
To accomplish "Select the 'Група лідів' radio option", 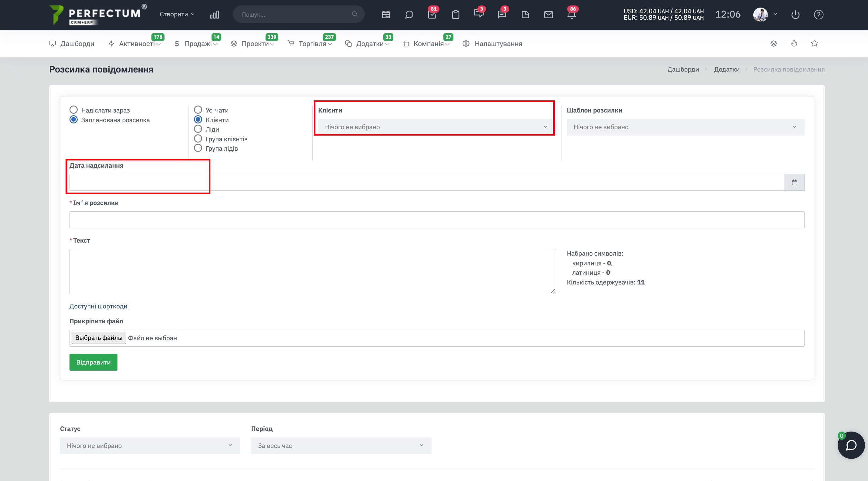I will (x=198, y=148).
